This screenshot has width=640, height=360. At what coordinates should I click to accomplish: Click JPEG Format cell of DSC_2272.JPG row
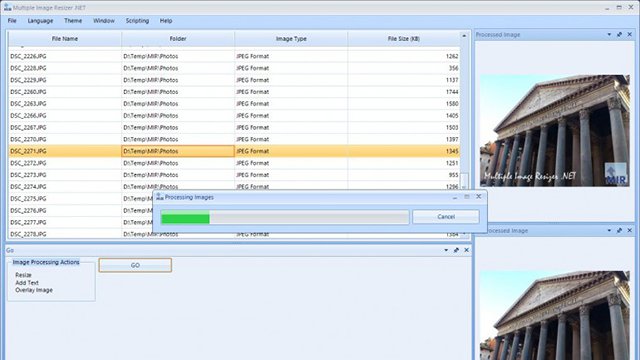pos(291,163)
